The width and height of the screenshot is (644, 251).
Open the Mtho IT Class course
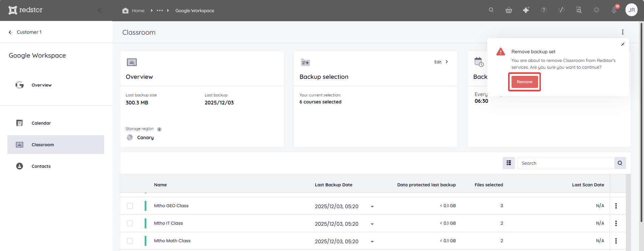pos(168,223)
